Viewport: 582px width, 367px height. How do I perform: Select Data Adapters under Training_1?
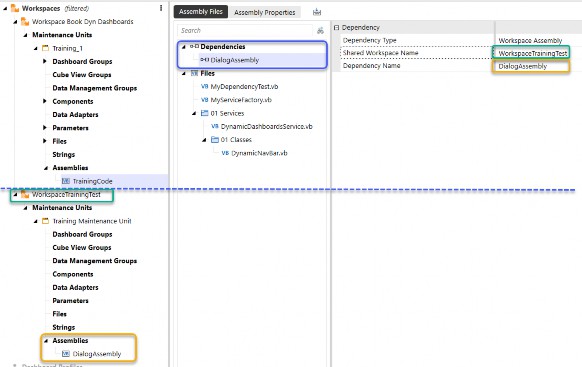pyautogui.click(x=75, y=114)
